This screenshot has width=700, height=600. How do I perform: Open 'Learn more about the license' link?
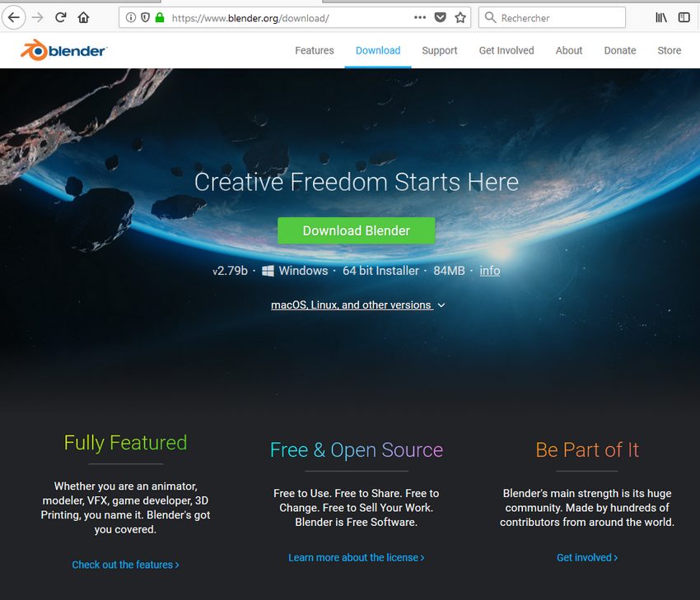pyautogui.click(x=357, y=558)
